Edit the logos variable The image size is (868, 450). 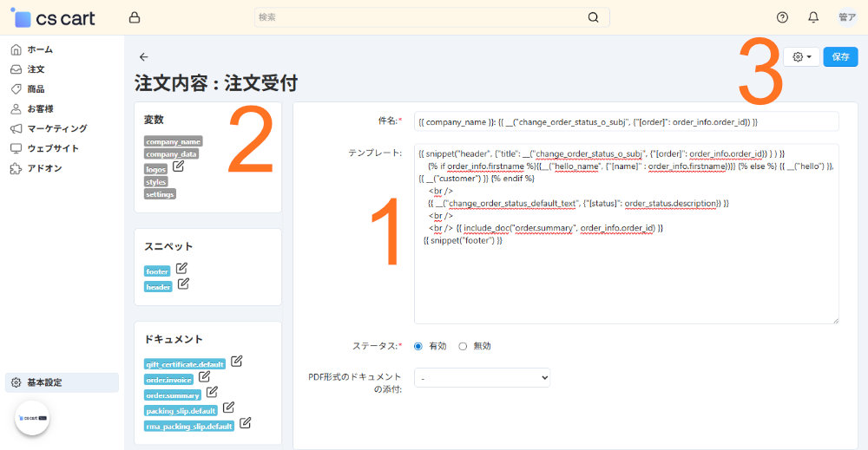click(178, 166)
